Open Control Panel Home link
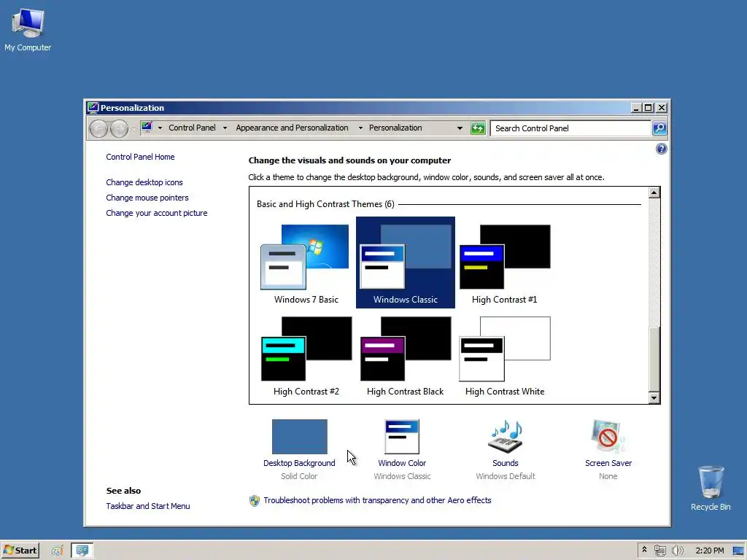The image size is (747, 560). (140, 157)
